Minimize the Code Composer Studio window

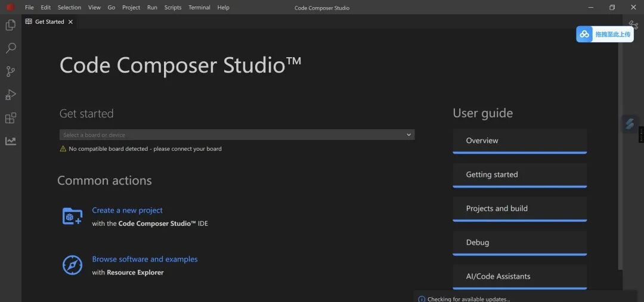click(x=590, y=7)
